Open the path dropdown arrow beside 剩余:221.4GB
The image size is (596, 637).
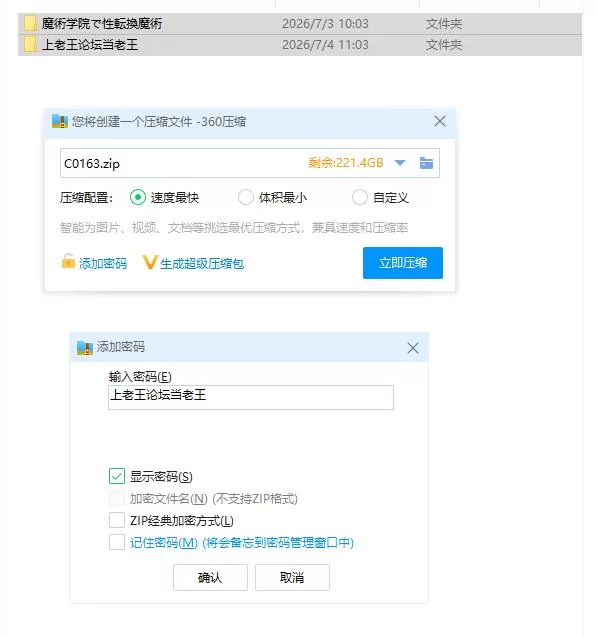400,163
